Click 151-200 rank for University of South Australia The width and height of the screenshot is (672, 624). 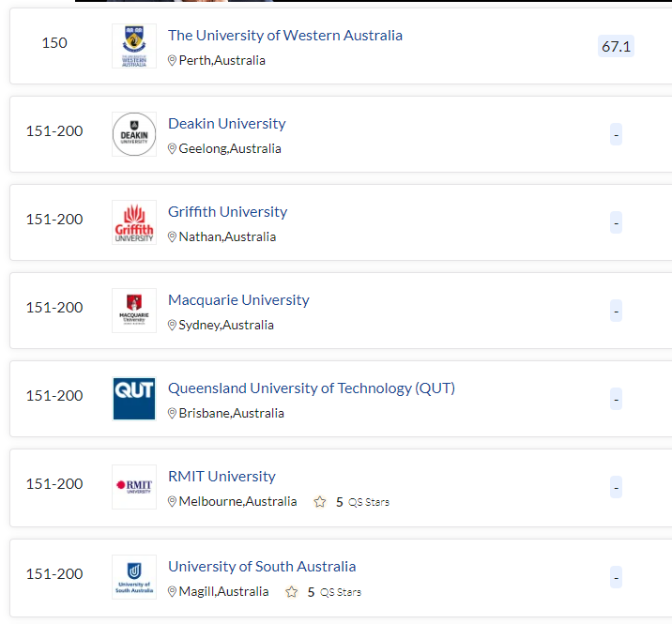[54, 574]
